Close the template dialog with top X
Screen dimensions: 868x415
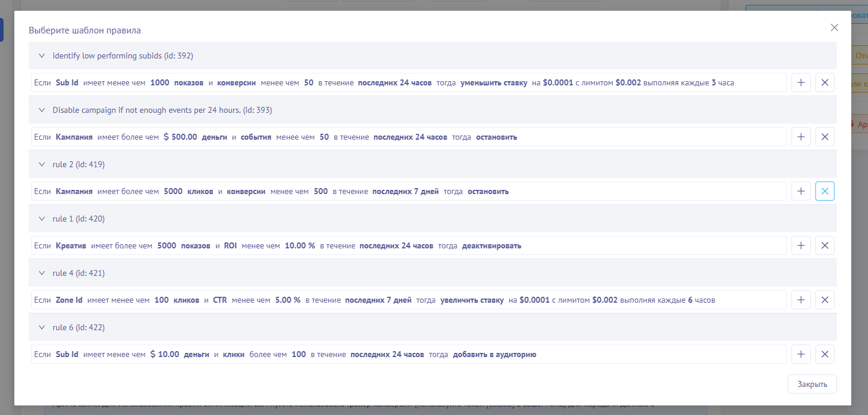[834, 27]
